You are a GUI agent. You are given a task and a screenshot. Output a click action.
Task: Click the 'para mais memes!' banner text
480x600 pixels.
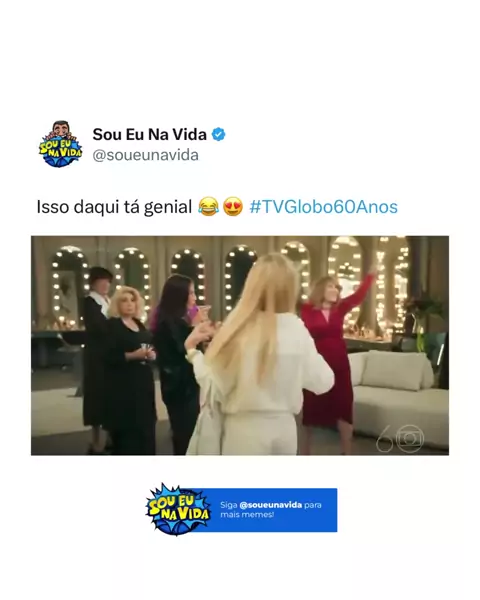tap(271, 510)
